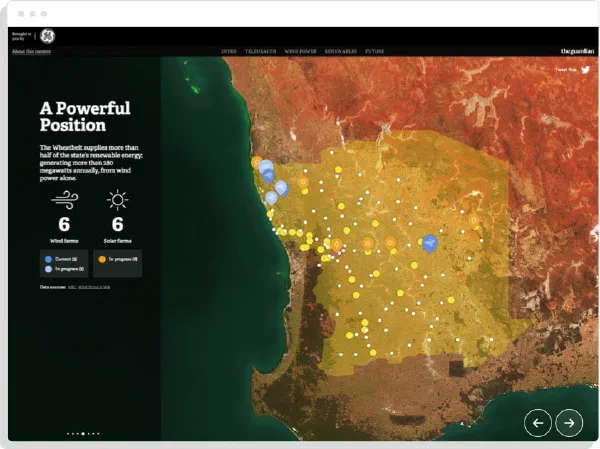Click the Twitter bird icon
The width and height of the screenshot is (600, 449).
click(x=585, y=70)
